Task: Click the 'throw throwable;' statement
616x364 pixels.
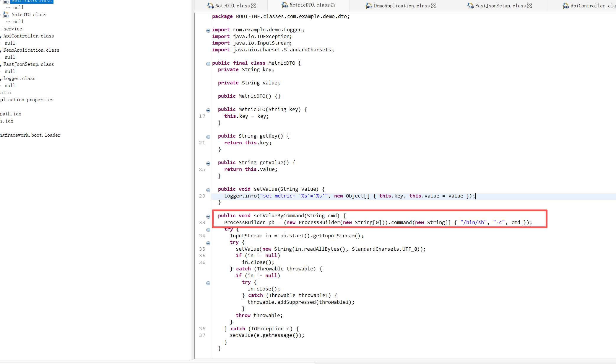Action: [x=259, y=315]
